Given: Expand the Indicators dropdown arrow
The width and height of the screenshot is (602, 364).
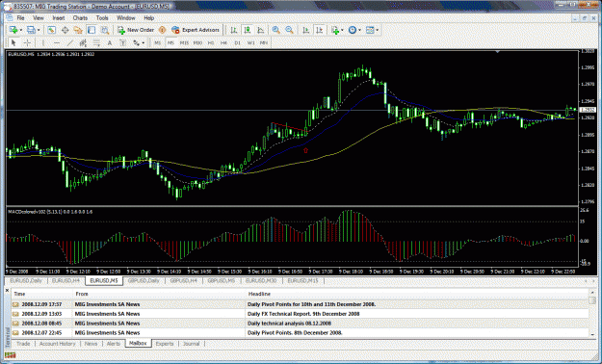Looking at the screenshot, I should click(342, 30).
